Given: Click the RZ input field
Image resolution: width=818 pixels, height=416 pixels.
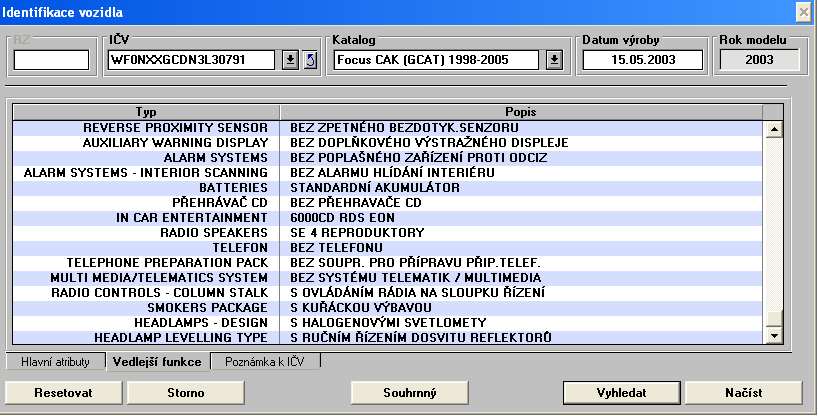Looking at the screenshot, I should 51,60.
